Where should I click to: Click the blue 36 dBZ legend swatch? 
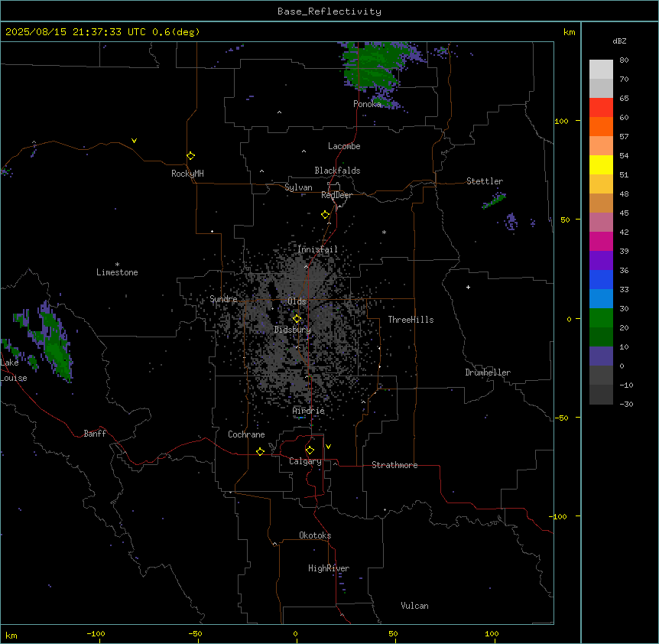(601, 279)
